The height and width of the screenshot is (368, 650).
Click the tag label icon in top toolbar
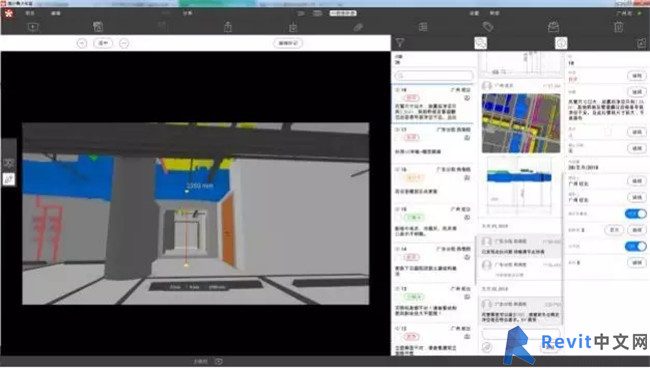pyautogui.click(x=488, y=27)
